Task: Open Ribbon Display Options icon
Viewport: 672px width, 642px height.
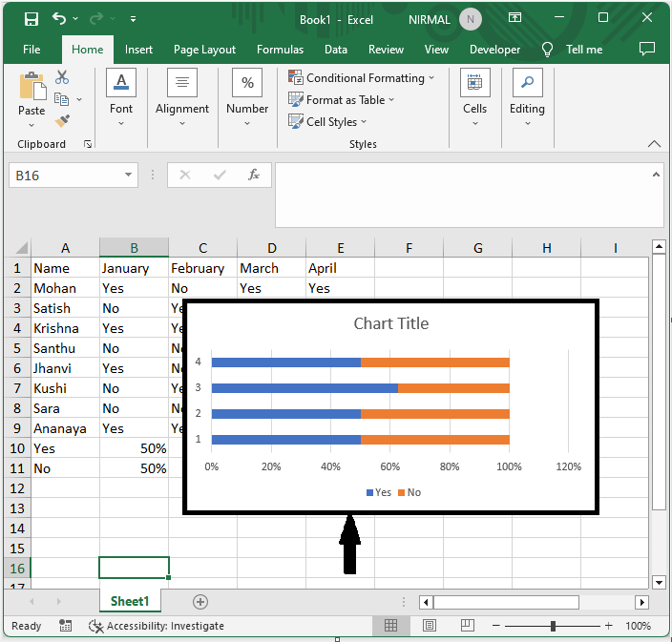Action: click(514, 17)
